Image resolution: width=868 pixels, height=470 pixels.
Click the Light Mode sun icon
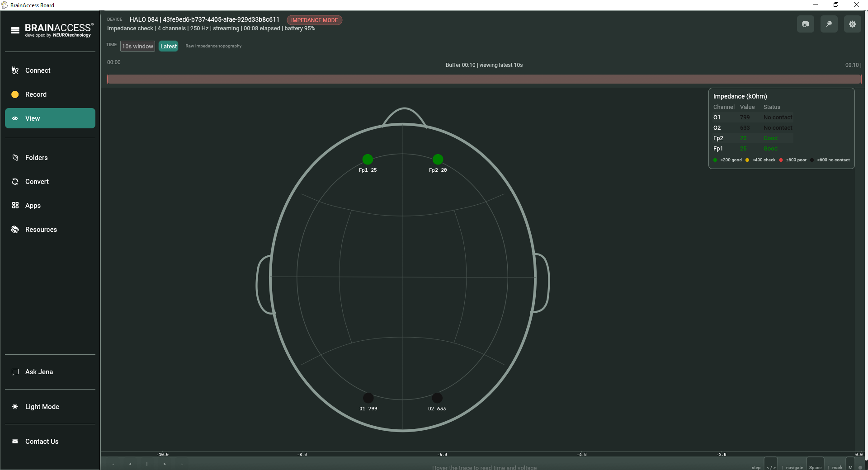[15, 407]
